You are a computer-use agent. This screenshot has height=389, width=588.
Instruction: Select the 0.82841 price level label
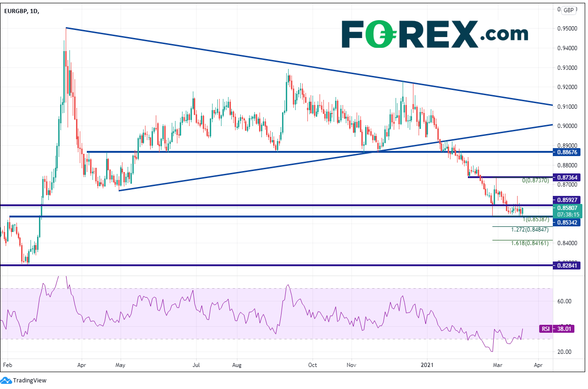(x=567, y=265)
